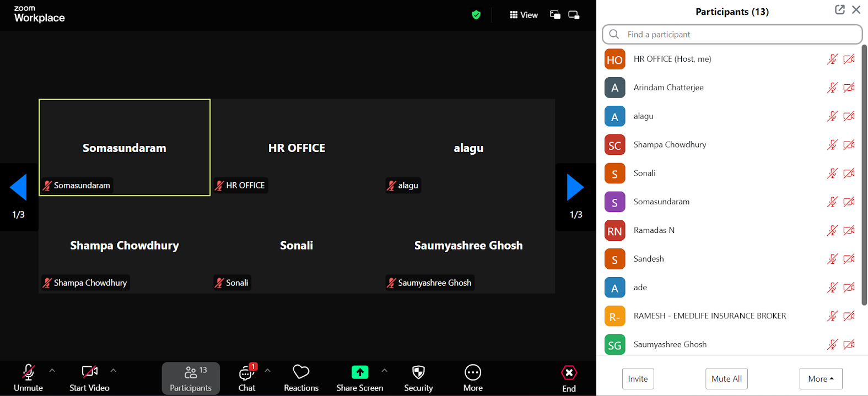Click the End meeting icon
Screen dimensions: 868x396
click(x=569, y=373)
